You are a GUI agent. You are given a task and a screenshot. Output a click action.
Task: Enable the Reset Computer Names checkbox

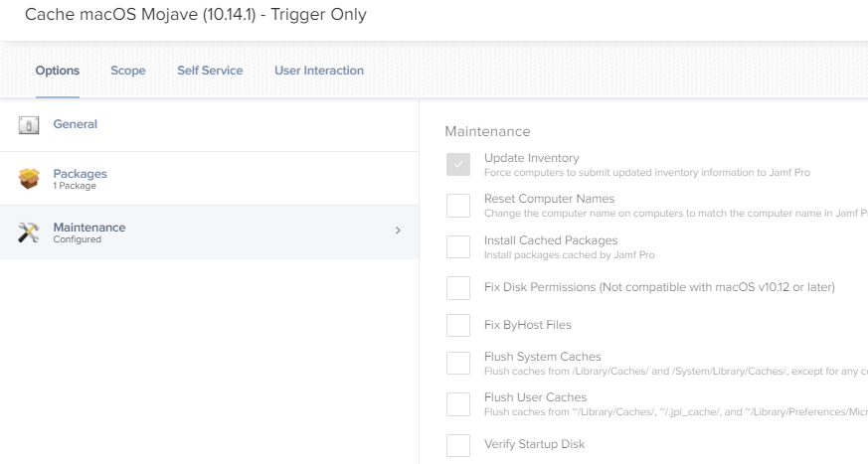pos(458,206)
